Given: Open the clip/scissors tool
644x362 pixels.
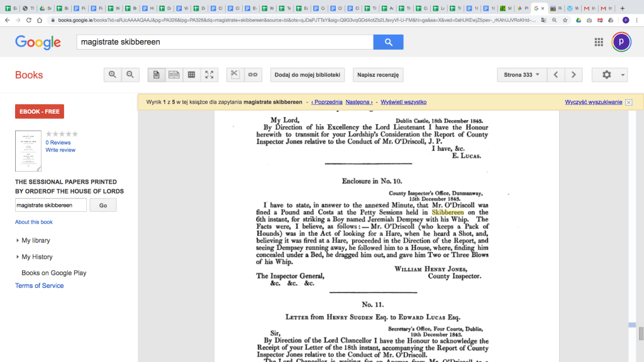Looking at the screenshot, I should 235,75.
